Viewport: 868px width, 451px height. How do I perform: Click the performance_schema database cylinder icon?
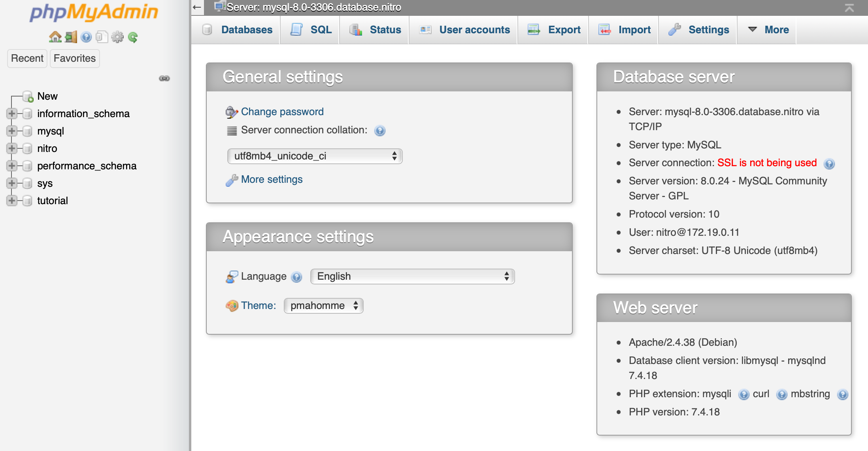pos(27,166)
